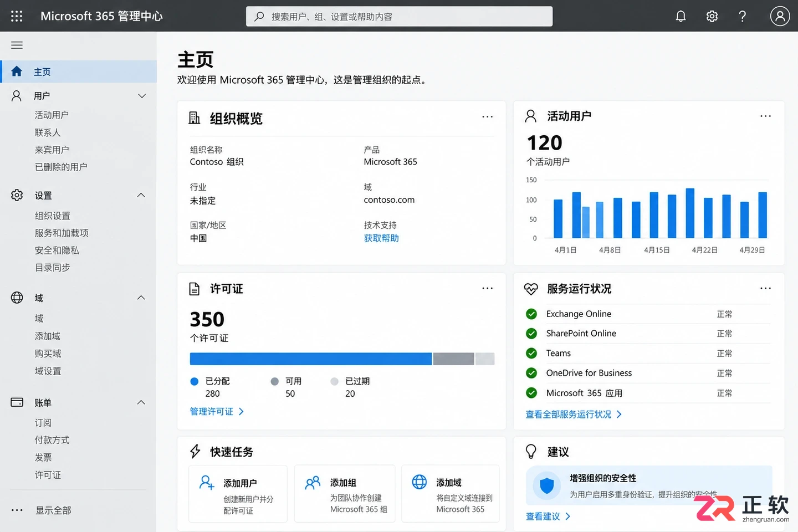Screen dimensions: 798x532
Task: Click the OneDrive for Business row
Action: pos(647,373)
